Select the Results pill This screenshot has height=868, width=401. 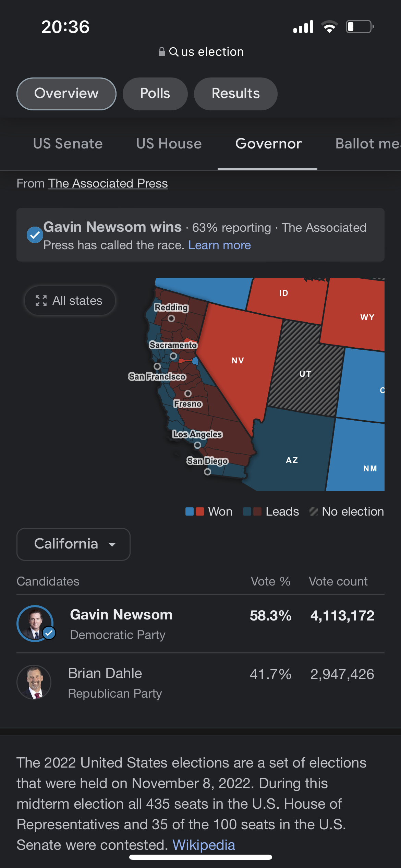(236, 94)
